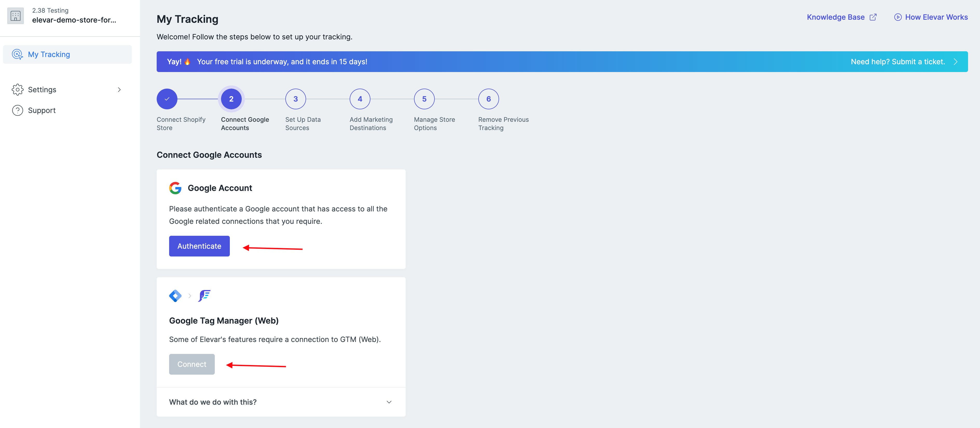Go to completed step Connect Shopify Store
The image size is (980, 428).
coord(167,99)
